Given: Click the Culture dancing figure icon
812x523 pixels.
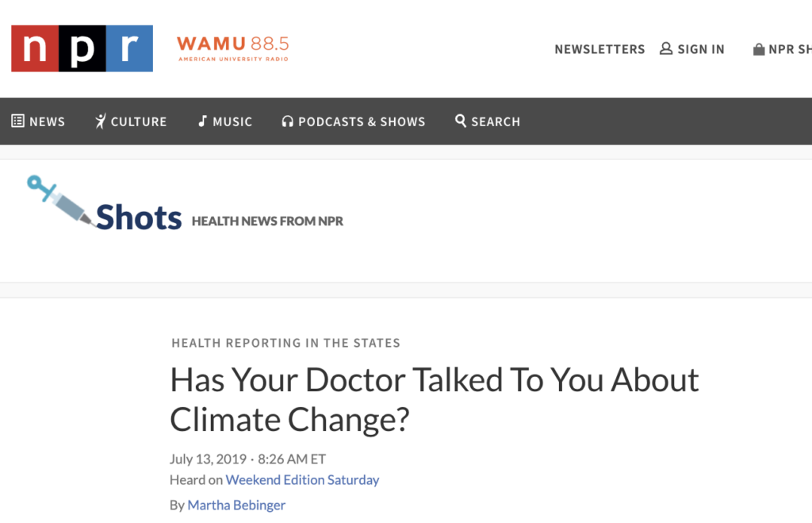Looking at the screenshot, I should point(101,121).
